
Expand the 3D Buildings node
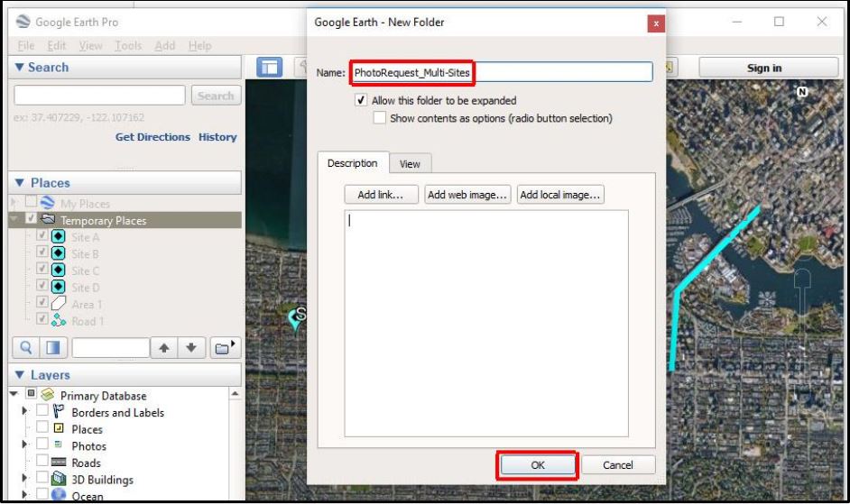24,478
